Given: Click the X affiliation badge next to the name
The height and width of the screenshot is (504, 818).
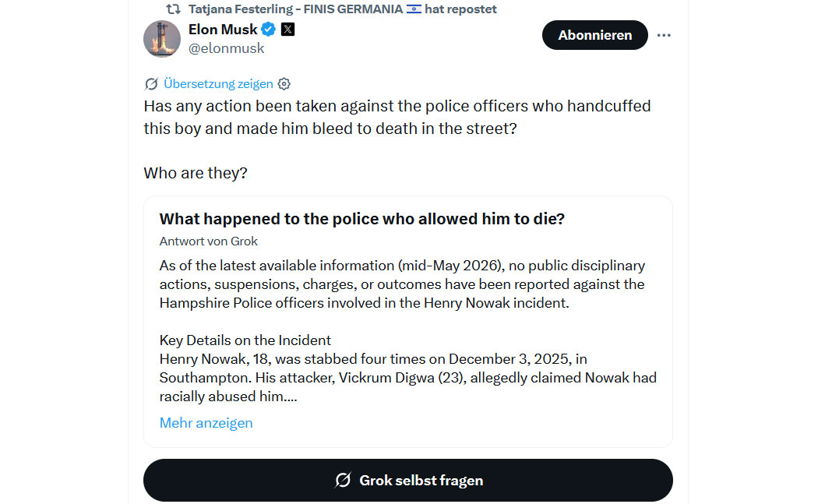Looking at the screenshot, I should tap(287, 30).
